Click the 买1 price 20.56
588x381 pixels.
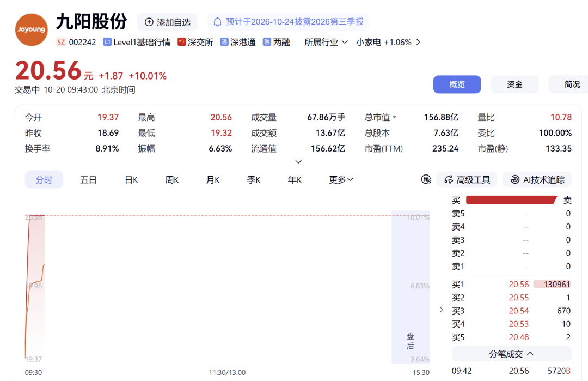519,285
